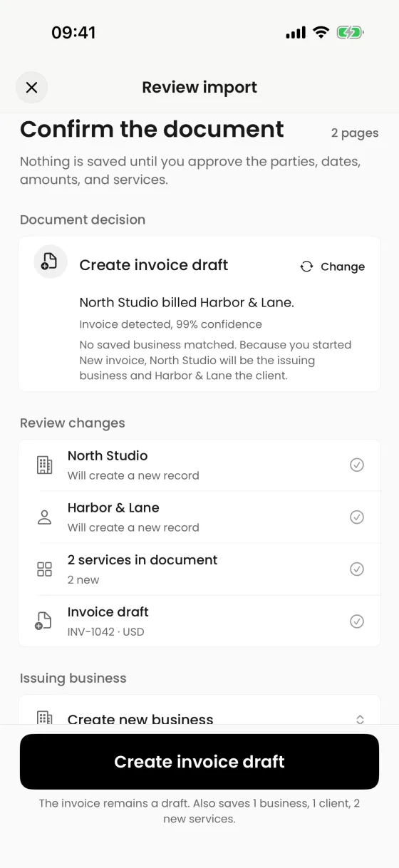The image size is (399, 868).
Task: Tap the battery icon in status bar
Action: point(350,32)
